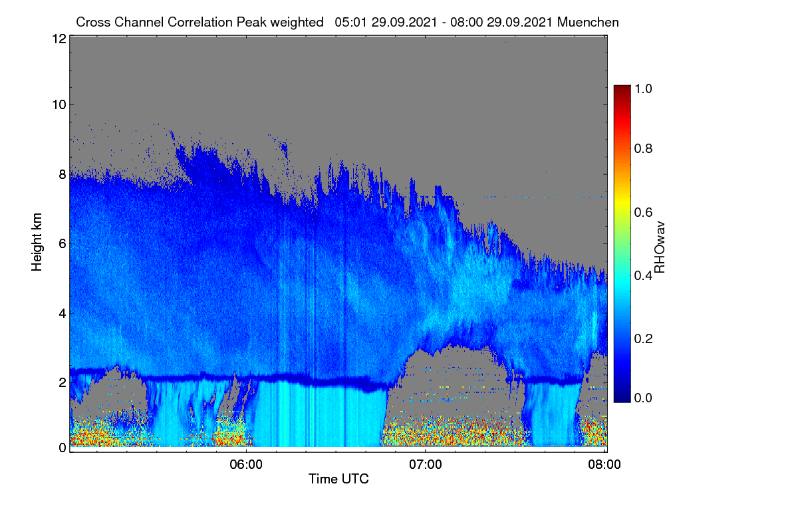Click the height axis label 6
Image resolution: width=798 pixels, height=532 pixels.
pyautogui.click(x=62, y=243)
